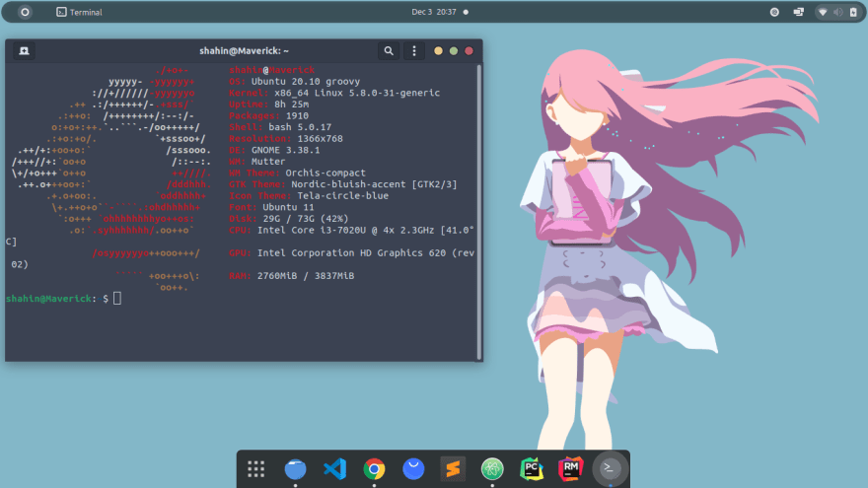
Task: Open the blue Files folder in dock
Action: point(295,469)
